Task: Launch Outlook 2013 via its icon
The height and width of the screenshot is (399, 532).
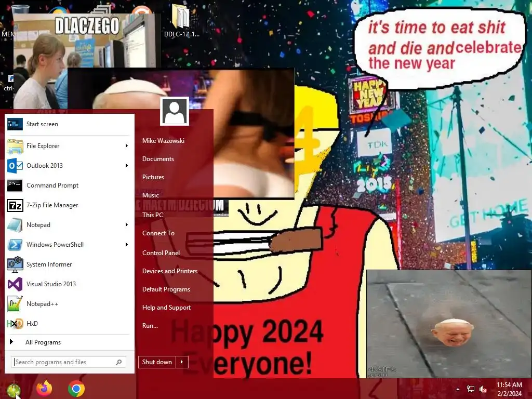Action: click(15, 166)
